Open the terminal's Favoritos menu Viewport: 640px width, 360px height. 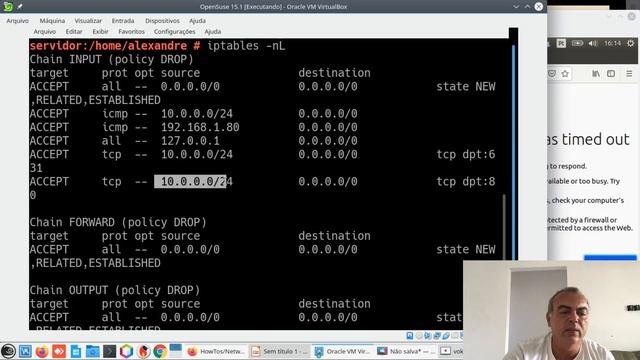(x=131, y=31)
